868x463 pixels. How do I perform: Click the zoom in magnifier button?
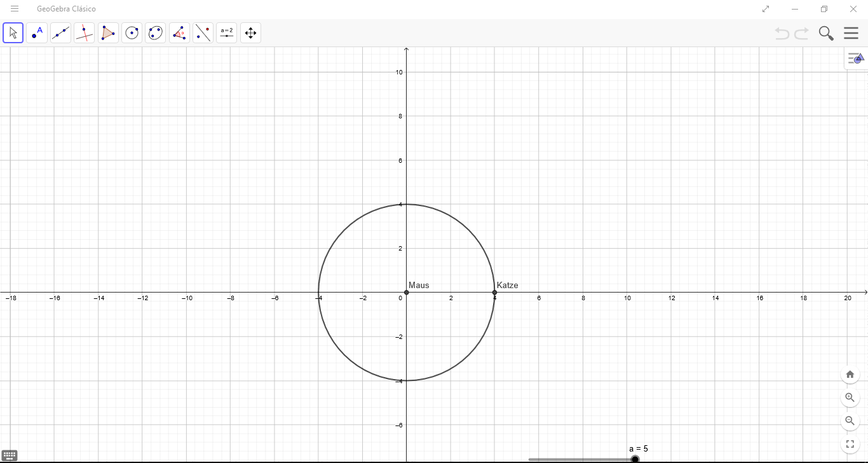[x=850, y=397]
